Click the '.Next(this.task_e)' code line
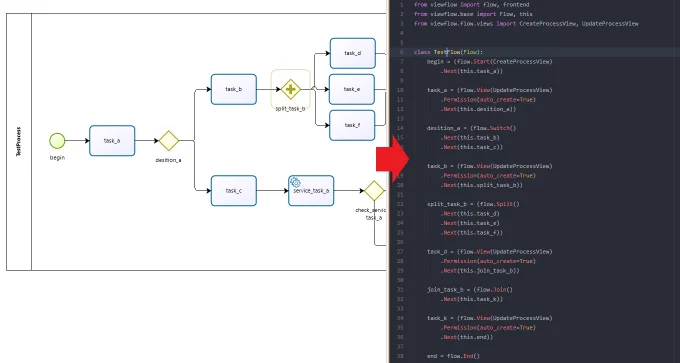 pos(470,223)
